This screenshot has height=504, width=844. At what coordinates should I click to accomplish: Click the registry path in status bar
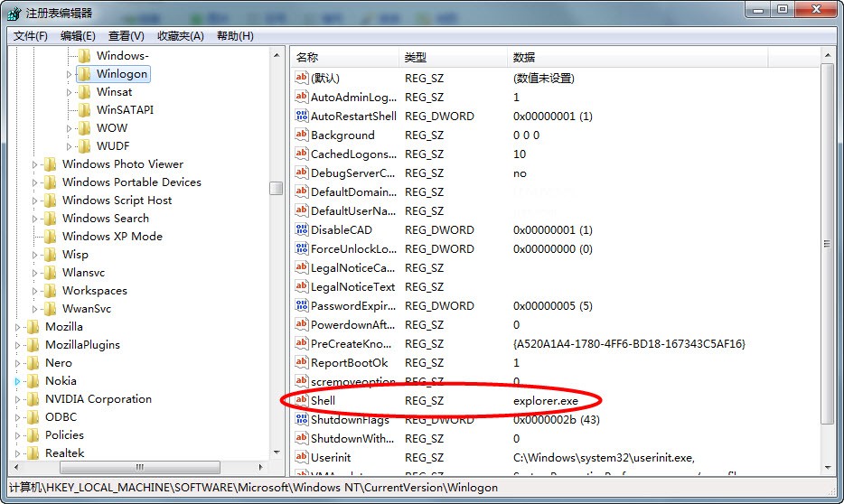coord(254,488)
